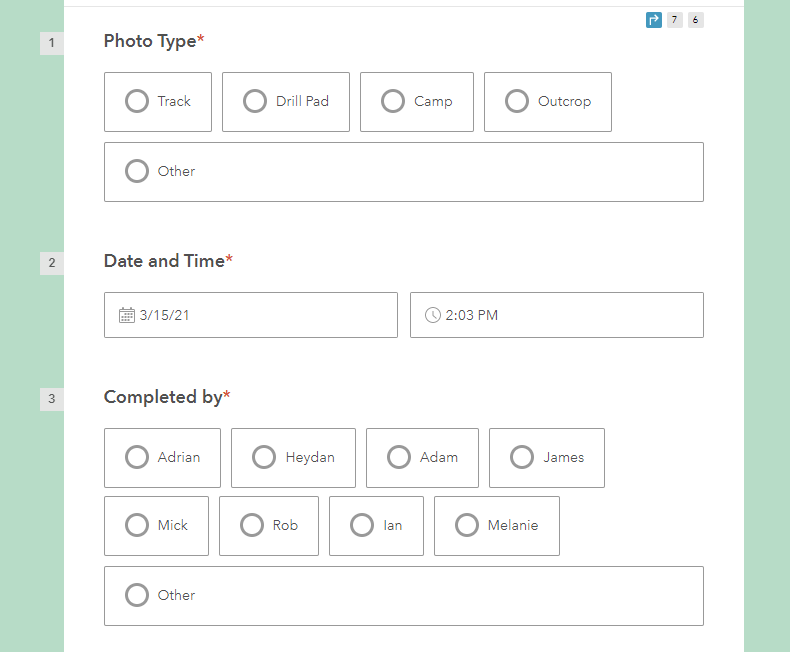Click the badge numbered 6
The width and height of the screenshot is (790, 652).
pos(695,20)
